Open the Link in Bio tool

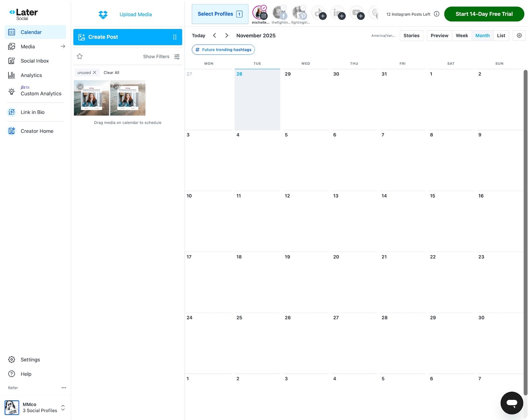click(x=32, y=112)
